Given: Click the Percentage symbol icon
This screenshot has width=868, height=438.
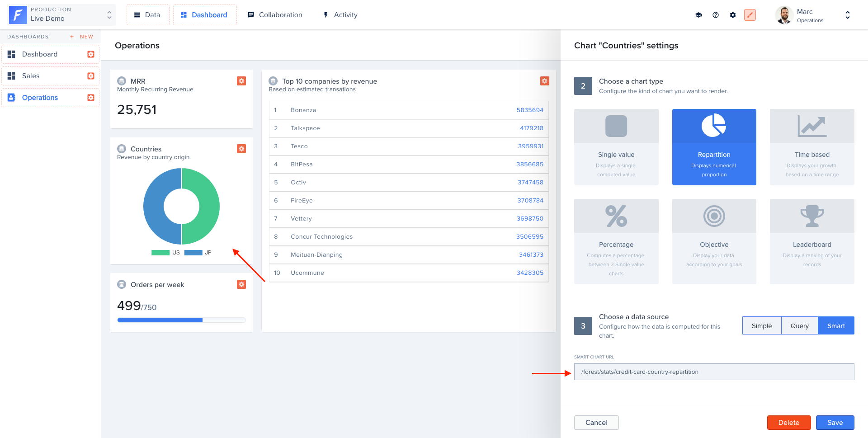Looking at the screenshot, I should (616, 216).
